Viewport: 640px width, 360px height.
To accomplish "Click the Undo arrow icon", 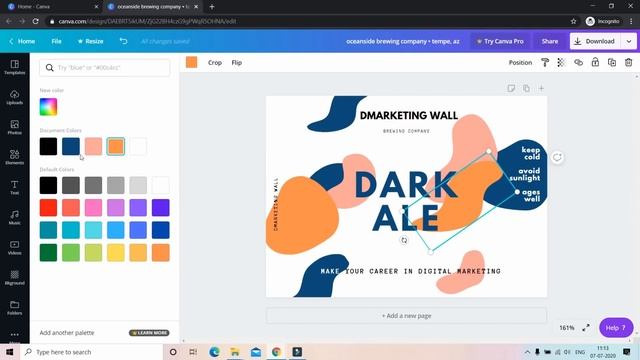I will pos(123,41).
